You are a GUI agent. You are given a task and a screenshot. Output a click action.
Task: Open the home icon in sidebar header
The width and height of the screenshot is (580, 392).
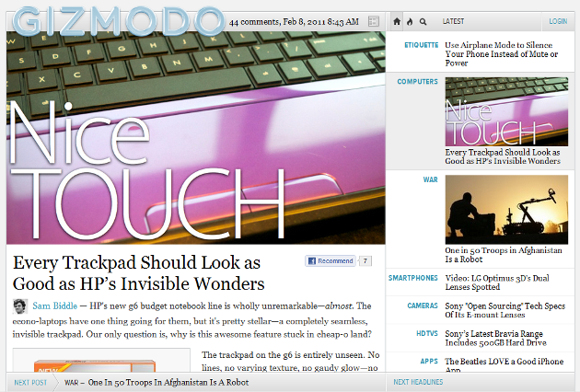coord(397,21)
